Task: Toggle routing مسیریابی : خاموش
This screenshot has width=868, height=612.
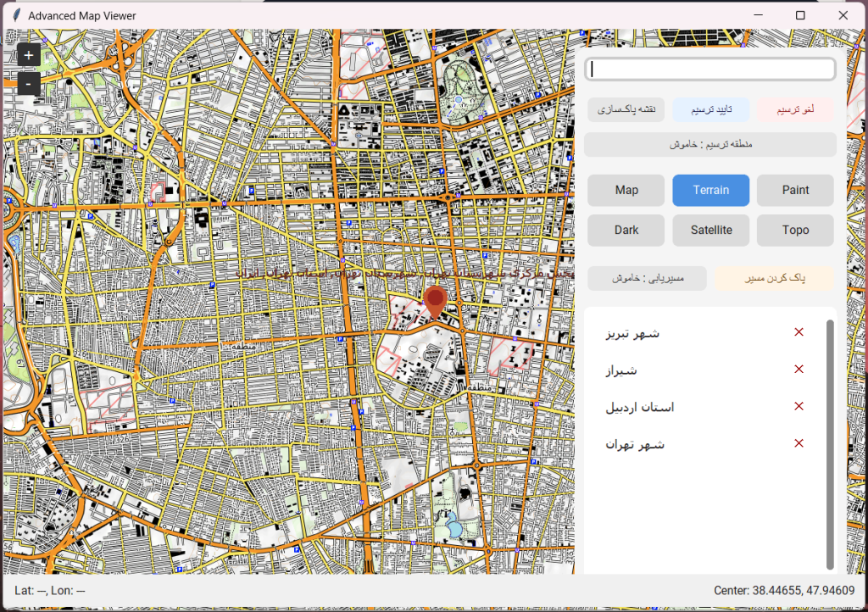Action: (x=648, y=278)
